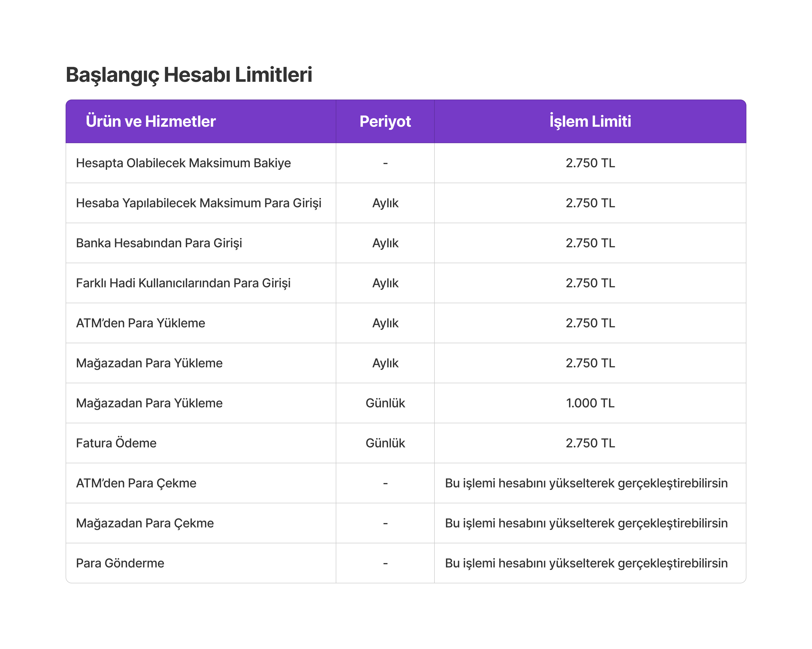Image resolution: width=812 pixels, height=649 pixels.
Task: Click 'Mağazadan Para Yükleme' in 1.000 TL row
Action: (x=149, y=403)
